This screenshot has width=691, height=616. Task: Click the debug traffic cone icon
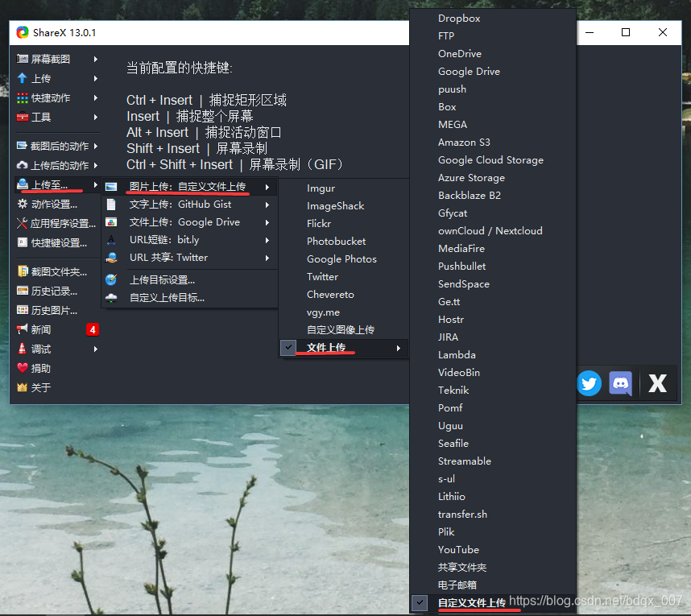click(22, 349)
